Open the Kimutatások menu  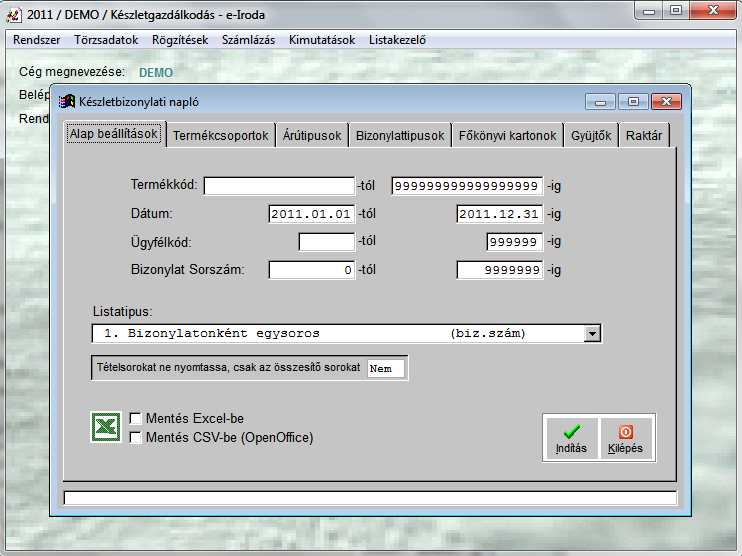[x=322, y=40]
